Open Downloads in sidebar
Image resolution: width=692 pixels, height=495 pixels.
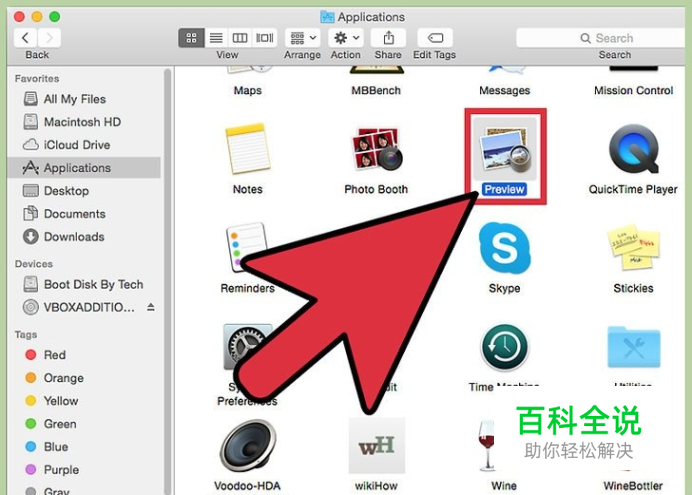(84, 236)
